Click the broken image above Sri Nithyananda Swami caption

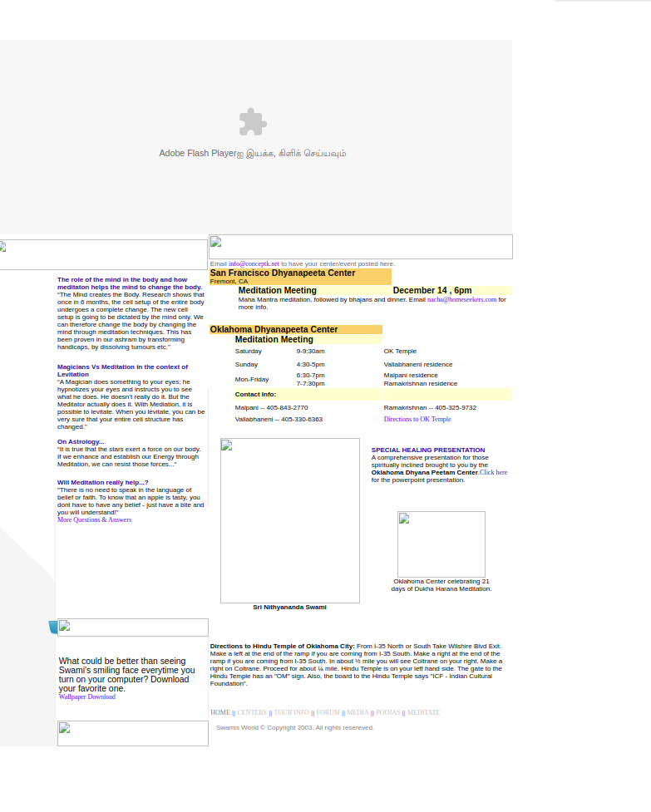click(x=289, y=520)
